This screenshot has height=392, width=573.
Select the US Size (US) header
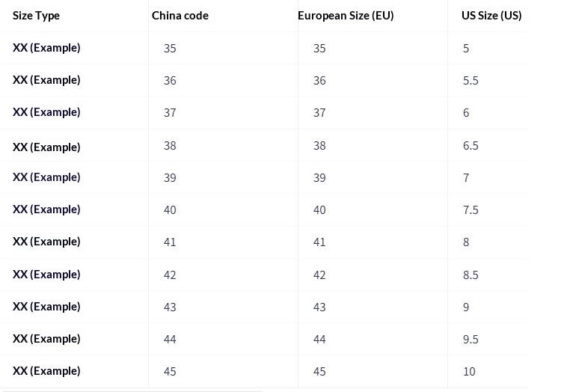[491, 16]
